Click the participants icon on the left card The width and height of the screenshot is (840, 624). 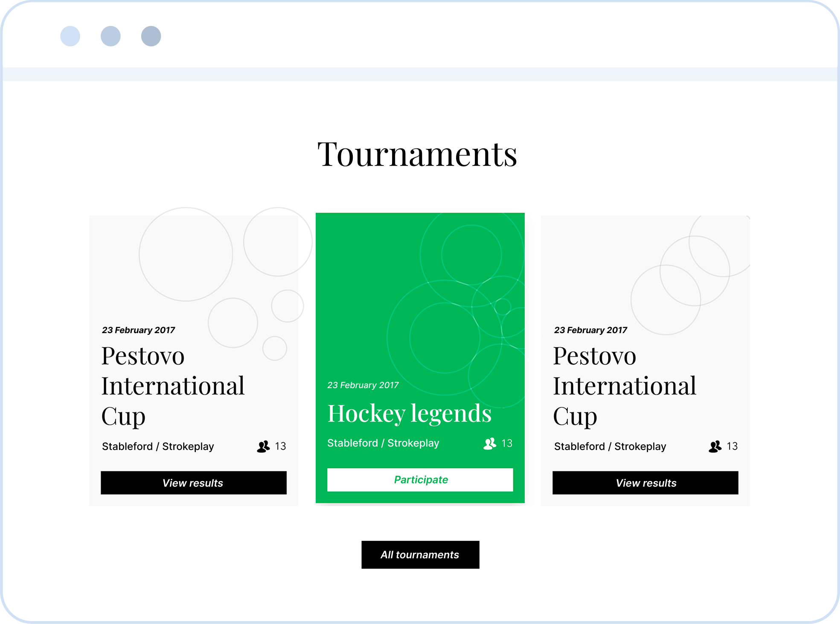click(264, 447)
